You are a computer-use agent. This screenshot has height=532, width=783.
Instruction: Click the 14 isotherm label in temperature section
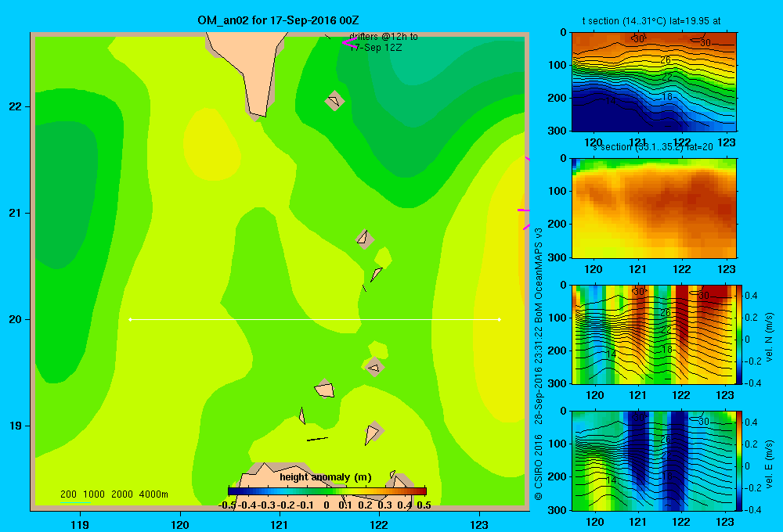click(x=610, y=100)
